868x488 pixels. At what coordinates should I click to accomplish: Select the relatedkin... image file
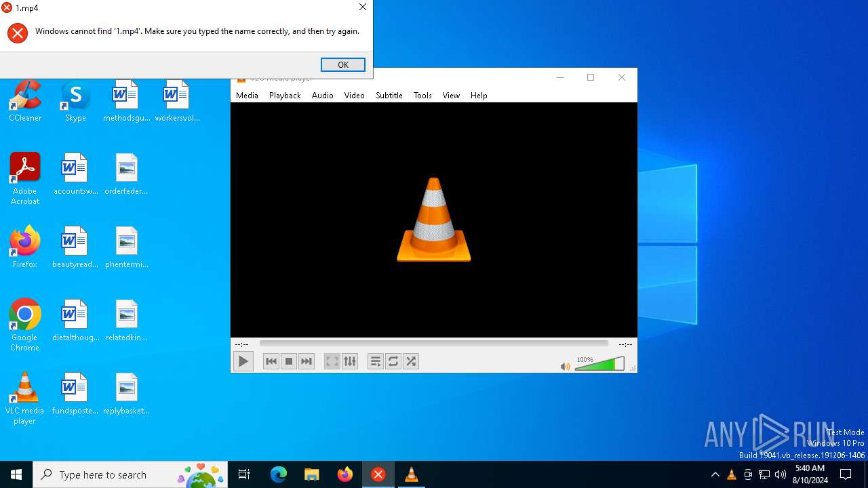coord(126,321)
